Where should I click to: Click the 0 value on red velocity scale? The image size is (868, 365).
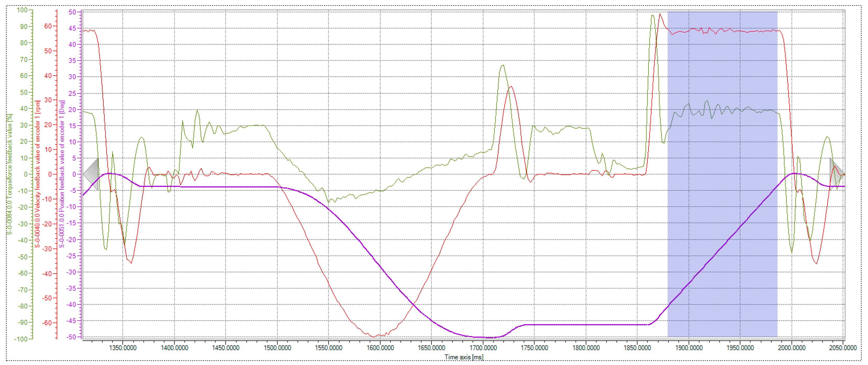(x=50, y=174)
